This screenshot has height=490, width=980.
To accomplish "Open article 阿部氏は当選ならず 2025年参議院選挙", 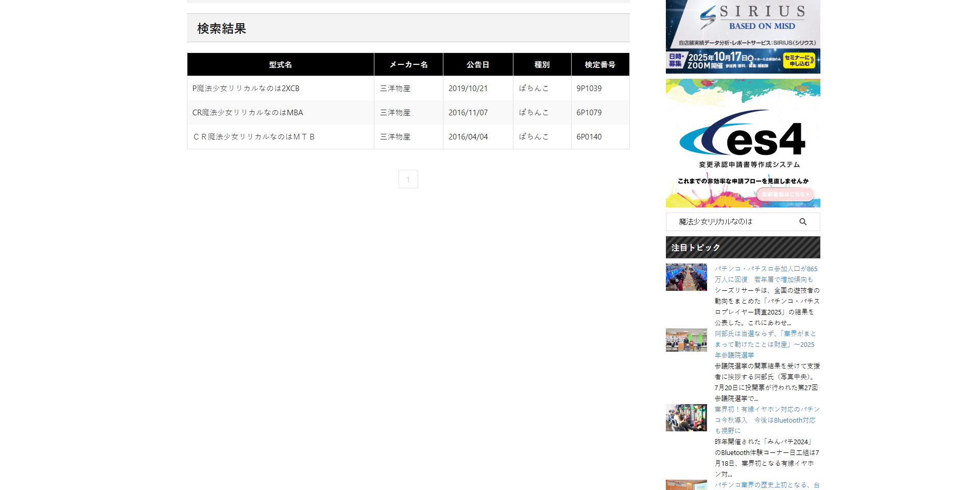I will point(765,344).
